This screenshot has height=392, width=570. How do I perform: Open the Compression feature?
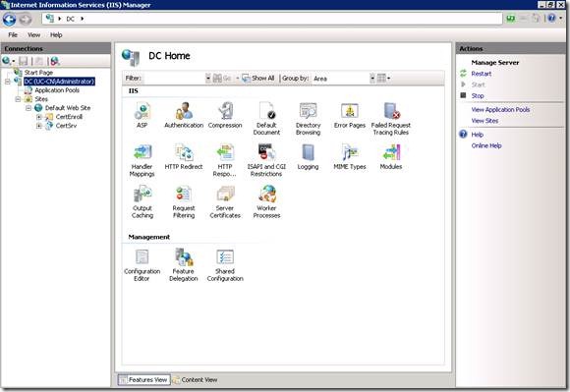225,115
